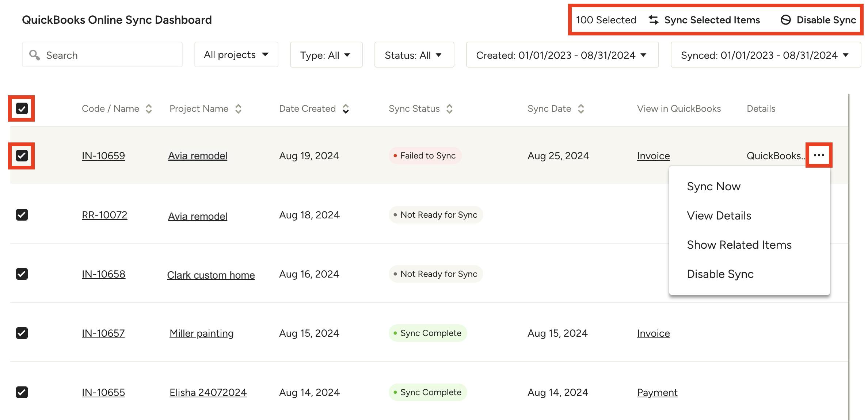
Task: Choose Show Related Items menu entry
Action: pos(739,245)
